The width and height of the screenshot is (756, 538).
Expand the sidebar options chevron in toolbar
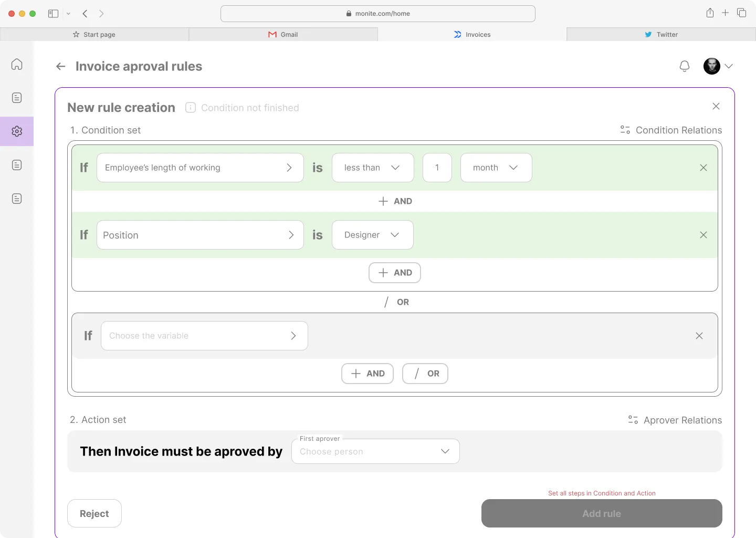[68, 14]
